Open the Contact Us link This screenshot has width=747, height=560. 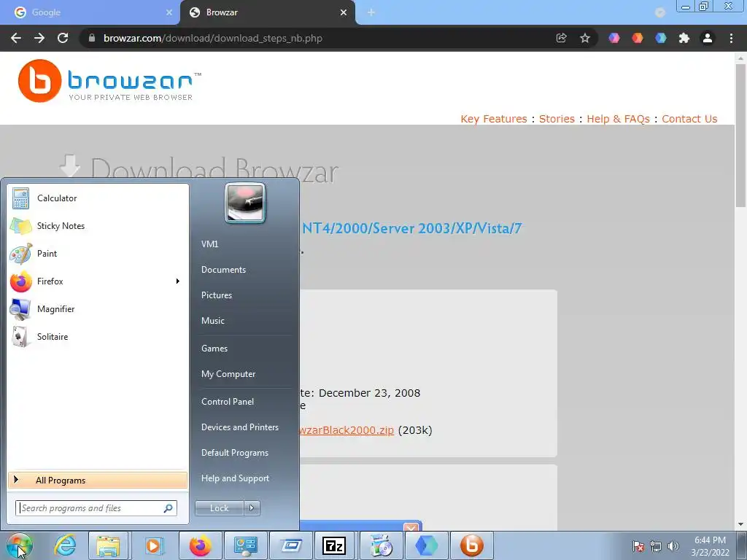(689, 119)
